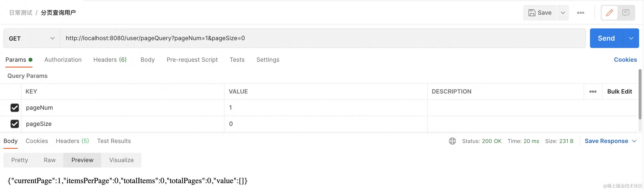The height and width of the screenshot is (190, 644).
Task: Open the comments panel icon
Action: (x=626, y=13)
